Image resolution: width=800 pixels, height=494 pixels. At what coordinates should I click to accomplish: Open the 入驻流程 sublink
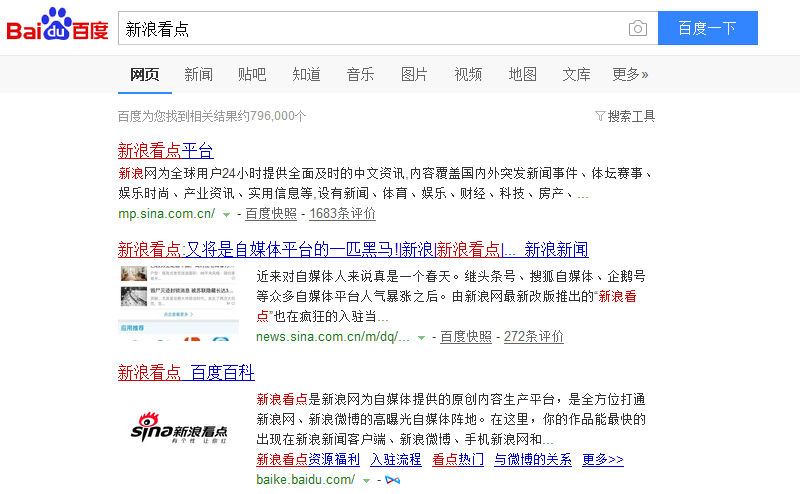tap(396, 459)
